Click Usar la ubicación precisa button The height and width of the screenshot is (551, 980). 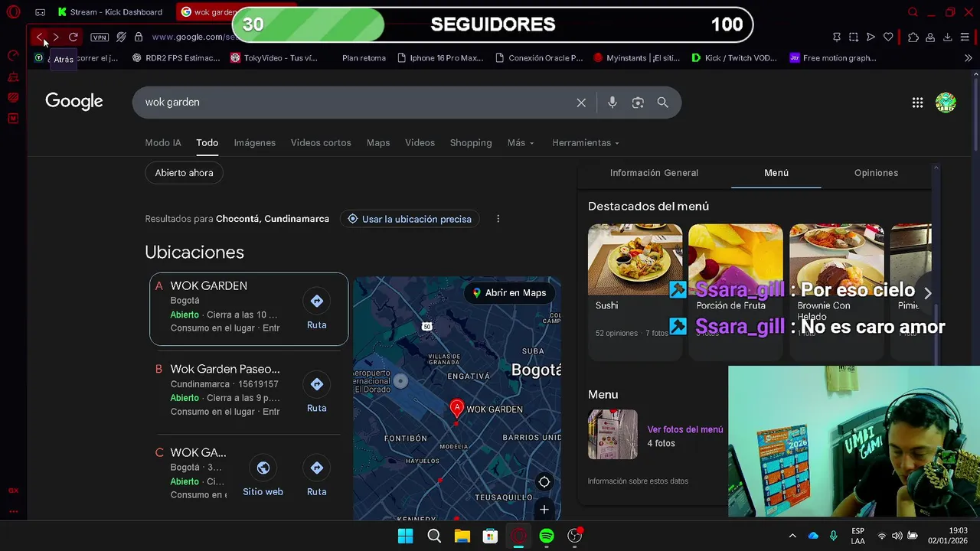click(x=410, y=219)
